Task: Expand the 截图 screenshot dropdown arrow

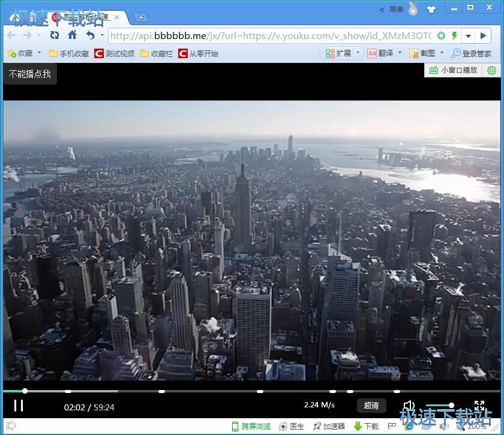Action: pyautogui.click(x=442, y=53)
